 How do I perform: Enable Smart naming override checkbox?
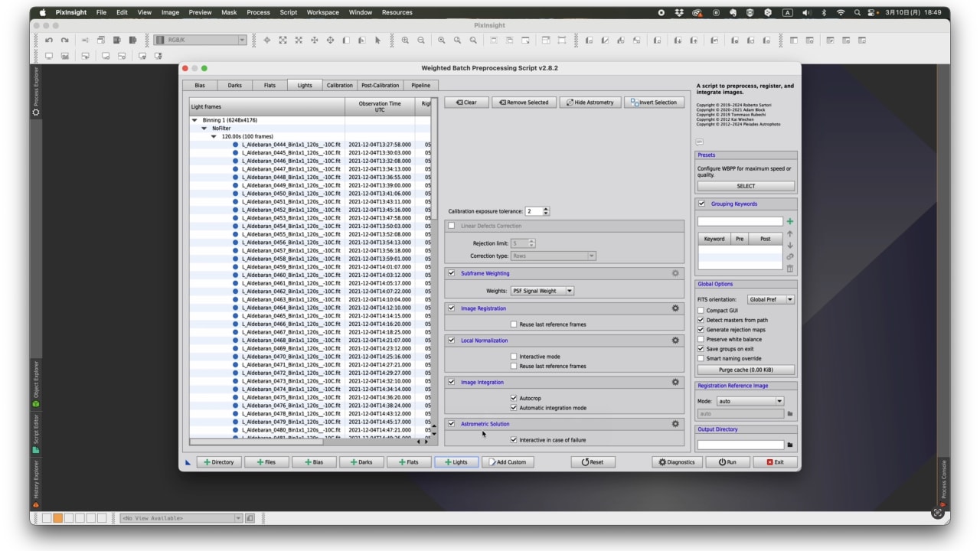(701, 358)
